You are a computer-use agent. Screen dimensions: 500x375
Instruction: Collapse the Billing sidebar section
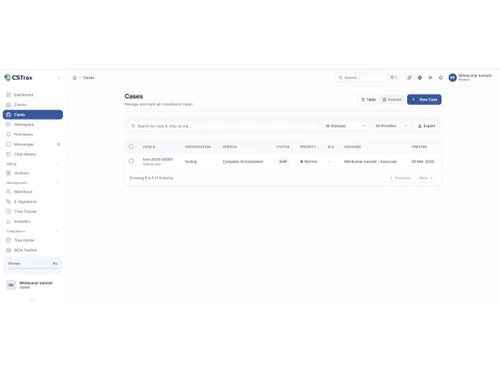coord(57,164)
